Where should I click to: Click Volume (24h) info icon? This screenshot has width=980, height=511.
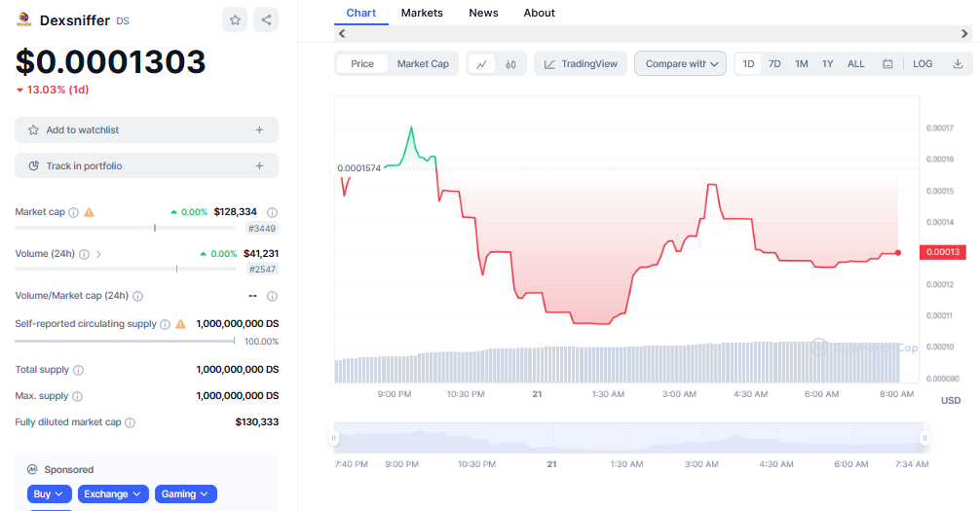pyautogui.click(x=85, y=254)
